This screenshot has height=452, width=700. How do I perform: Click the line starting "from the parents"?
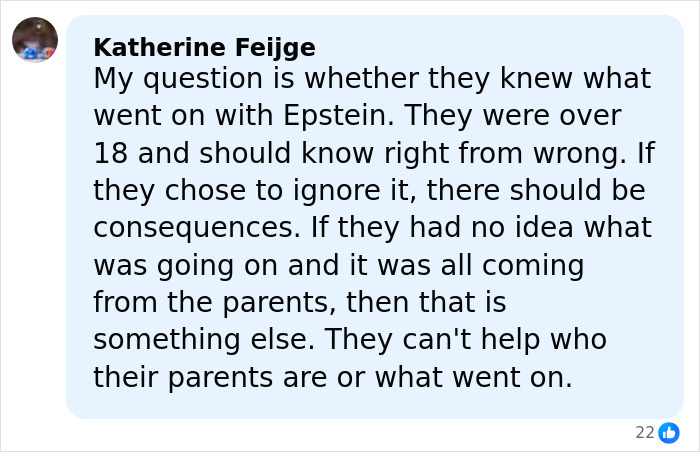300,301
